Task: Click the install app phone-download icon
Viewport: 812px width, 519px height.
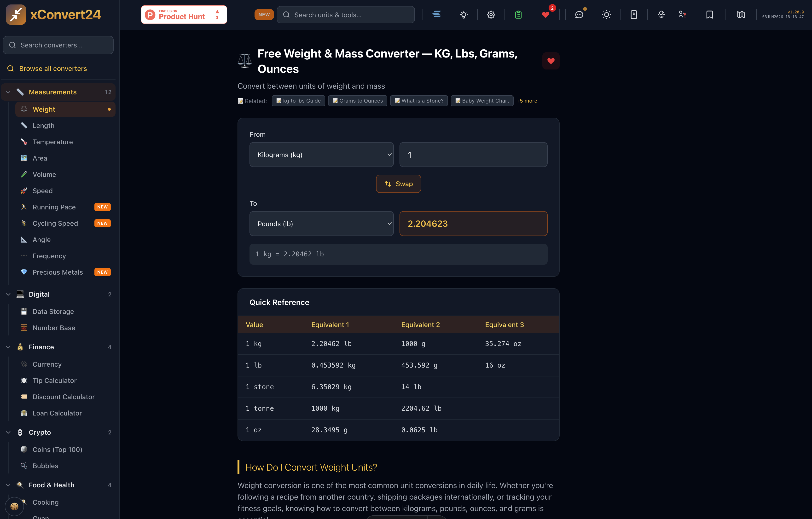Action: pyautogui.click(x=634, y=15)
